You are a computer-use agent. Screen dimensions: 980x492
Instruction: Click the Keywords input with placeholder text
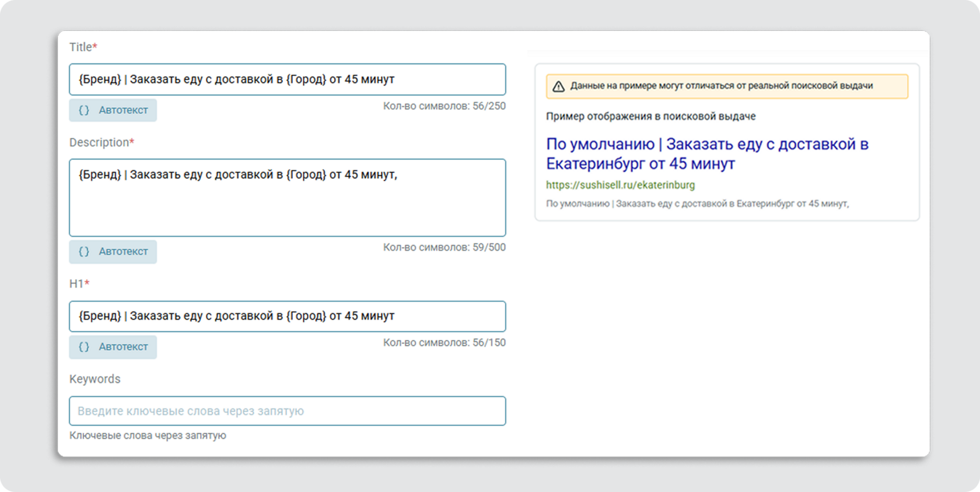(x=287, y=411)
